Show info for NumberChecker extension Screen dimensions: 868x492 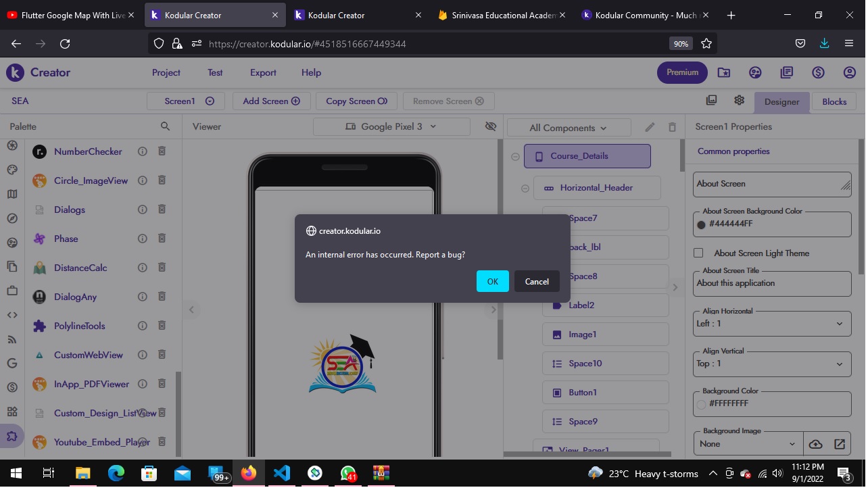tap(142, 151)
